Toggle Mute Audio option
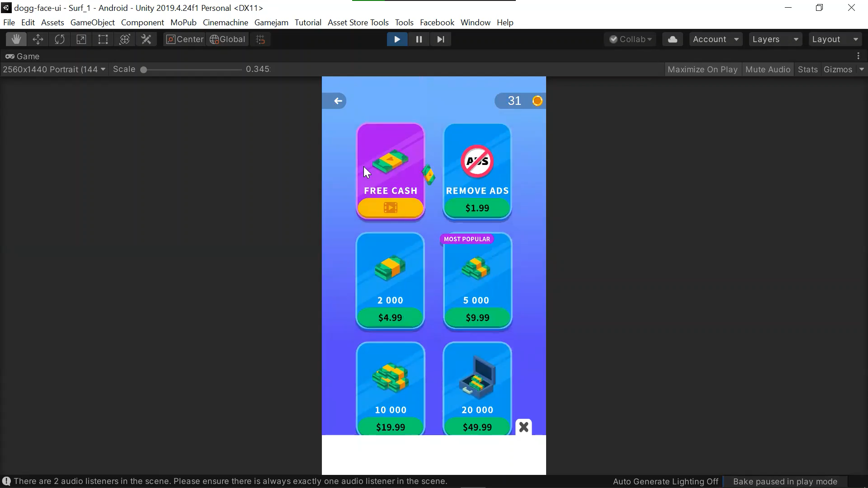Viewport: 868px width, 488px height. pos(767,70)
